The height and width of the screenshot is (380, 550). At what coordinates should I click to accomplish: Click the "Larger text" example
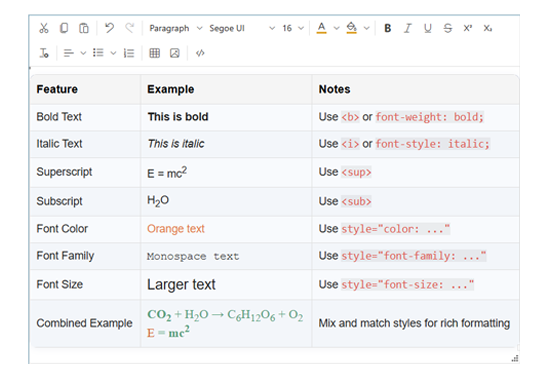(181, 285)
